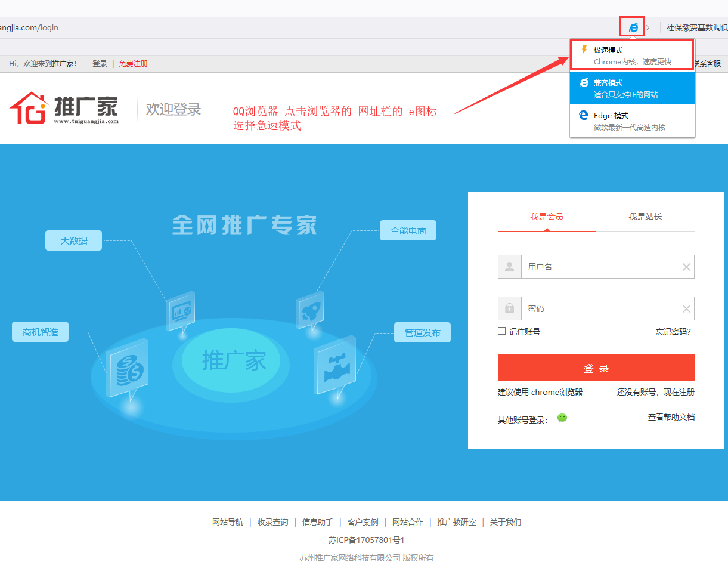Clear the 用户名 field with X

pos(686,267)
